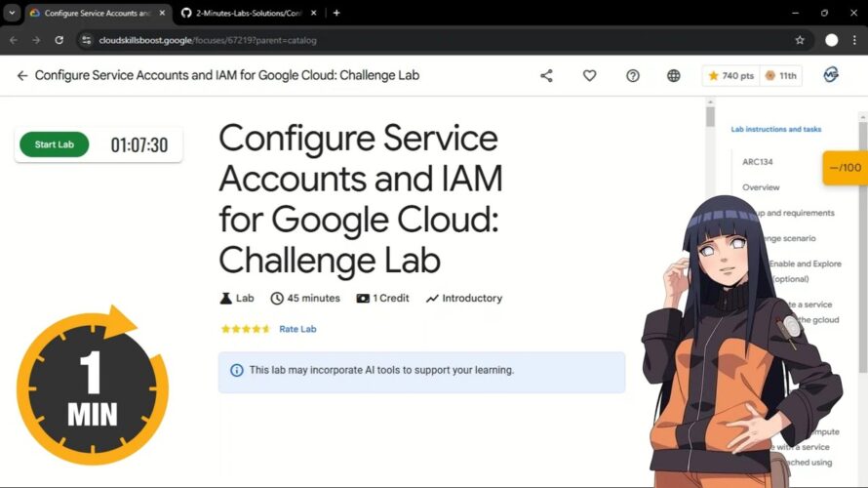The height and width of the screenshot is (488, 868).
Task: Click the five-star rating display
Action: (x=245, y=329)
